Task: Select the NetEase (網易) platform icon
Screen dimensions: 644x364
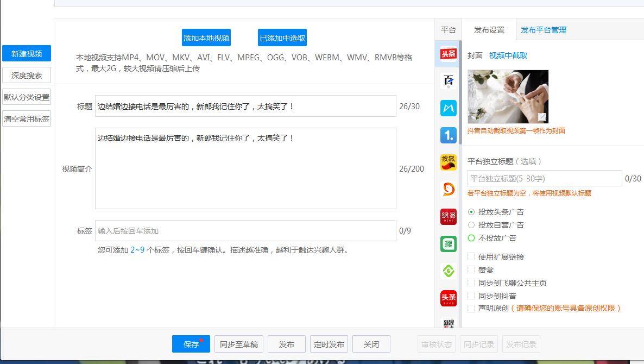Action: click(448, 216)
